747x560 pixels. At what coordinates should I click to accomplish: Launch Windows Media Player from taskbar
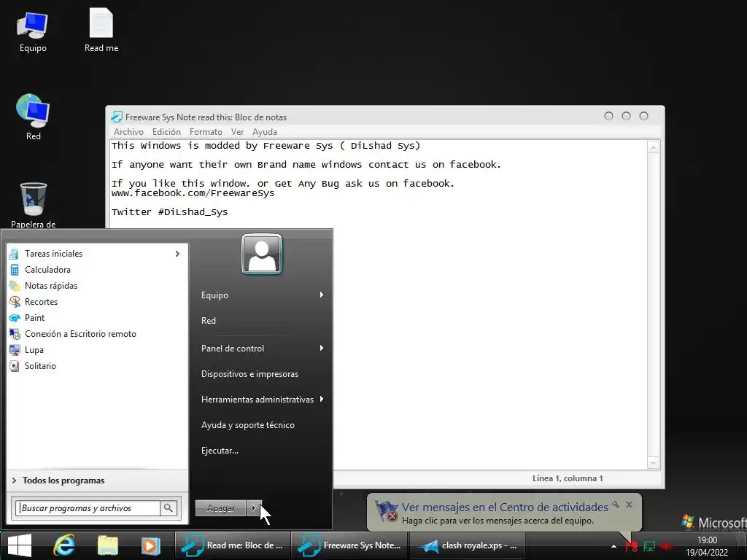pyautogui.click(x=150, y=545)
